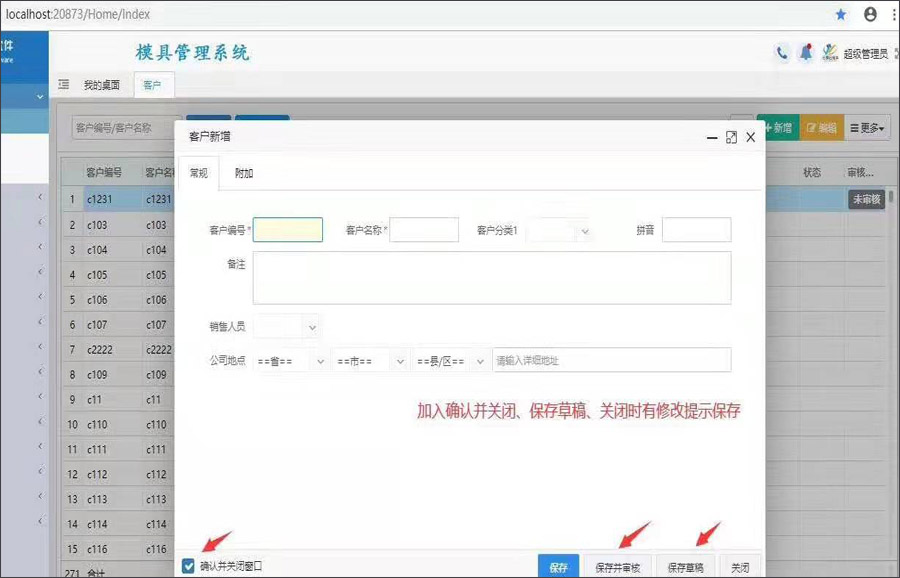Click the 保存并审核 button
This screenshot has width=900, height=578.
(x=617, y=567)
